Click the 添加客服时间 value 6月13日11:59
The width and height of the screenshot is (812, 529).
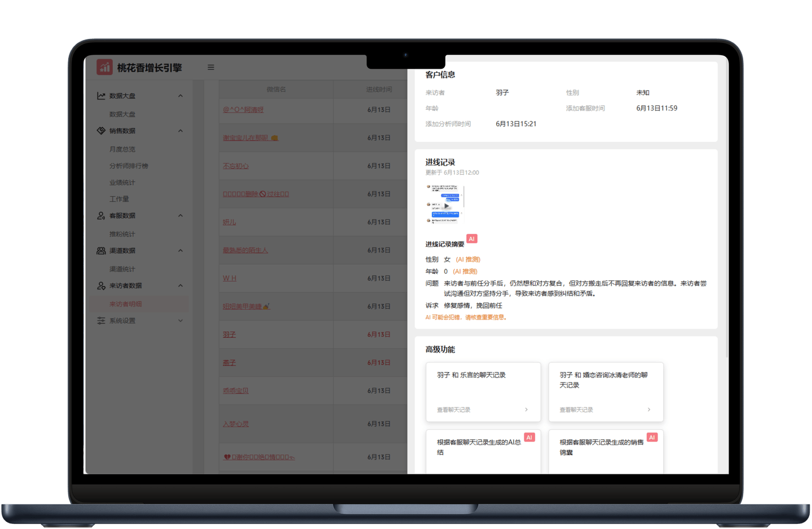(657, 108)
